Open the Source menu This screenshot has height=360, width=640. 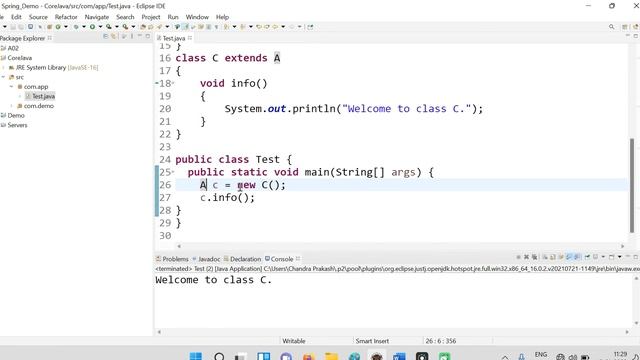click(x=38, y=17)
